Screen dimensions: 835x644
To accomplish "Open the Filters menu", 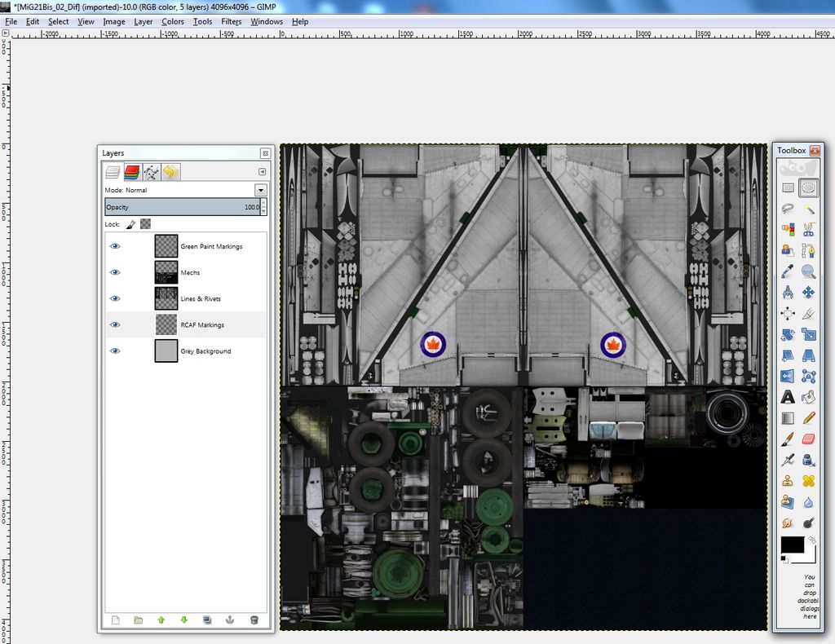I will tap(232, 22).
